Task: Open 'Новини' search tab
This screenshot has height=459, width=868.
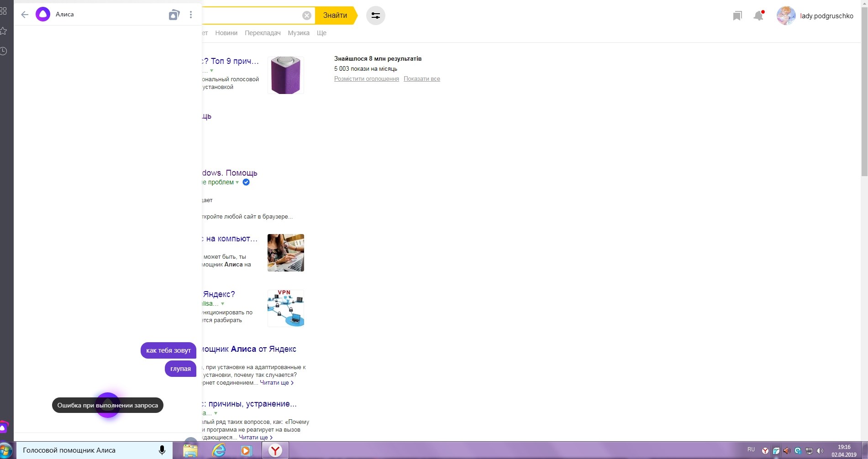Action: 226,33
